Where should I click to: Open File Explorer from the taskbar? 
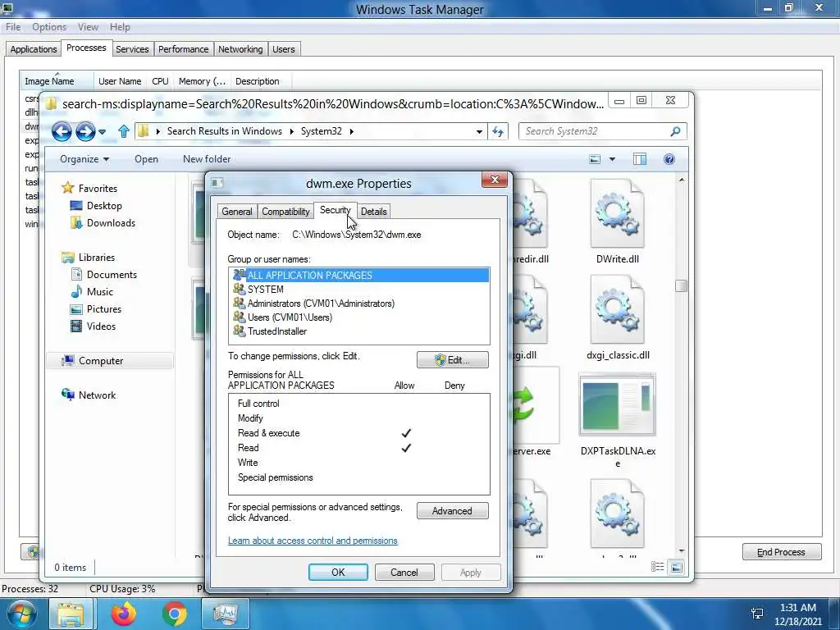coord(71,614)
